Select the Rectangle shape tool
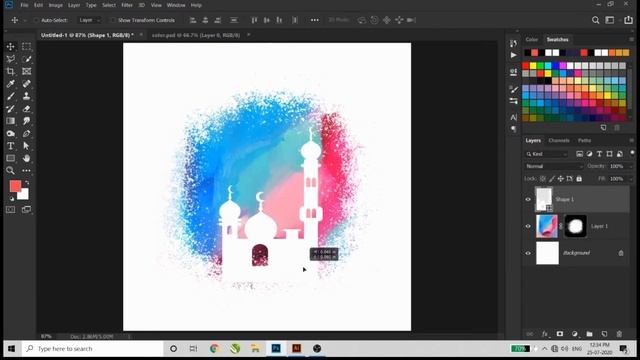The height and width of the screenshot is (360, 640). pos(11,158)
